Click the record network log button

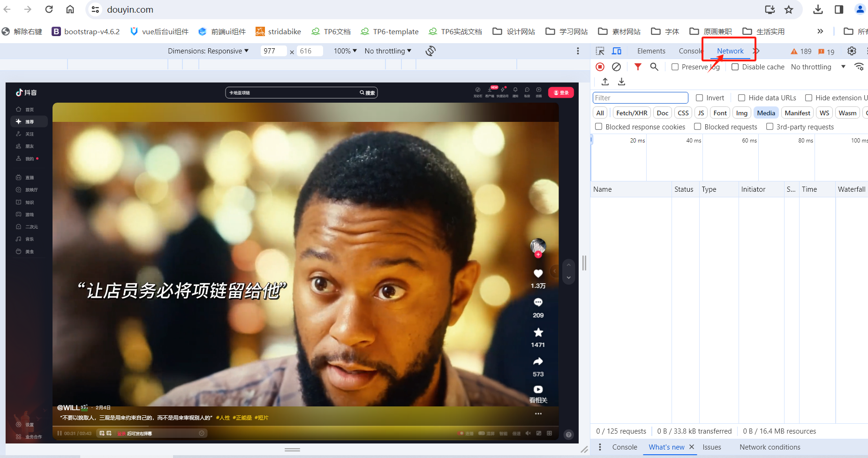tap(600, 67)
